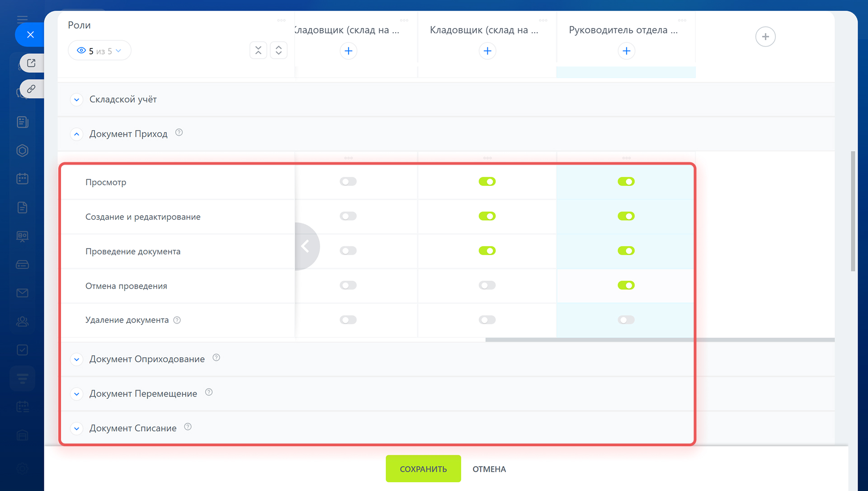The image size is (868, 491).
Task: Click the СОХРАНИТЬ button
Action: [x=423, y=469]
